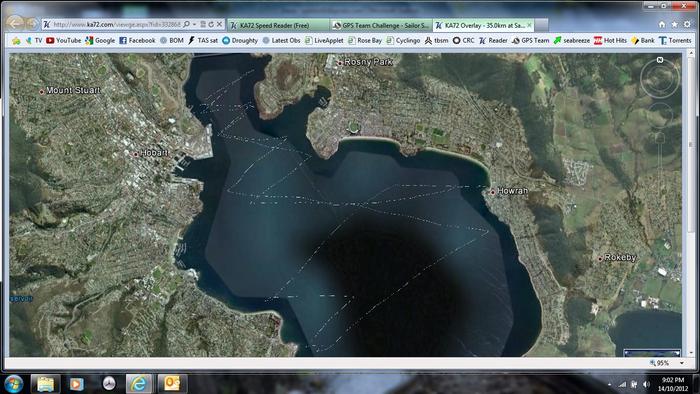Screen dimensions: 700x394
Task: Open the Windows Start orb
Action: (13, 384)
